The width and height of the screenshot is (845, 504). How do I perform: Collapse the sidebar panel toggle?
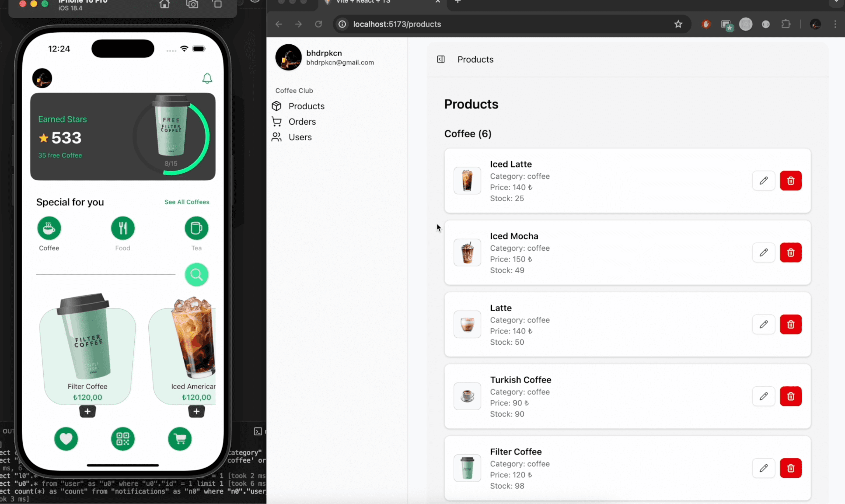point(441,59)
